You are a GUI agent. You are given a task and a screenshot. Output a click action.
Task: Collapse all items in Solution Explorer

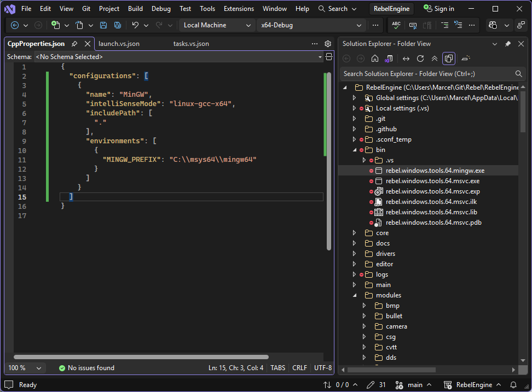click(434, 58)
